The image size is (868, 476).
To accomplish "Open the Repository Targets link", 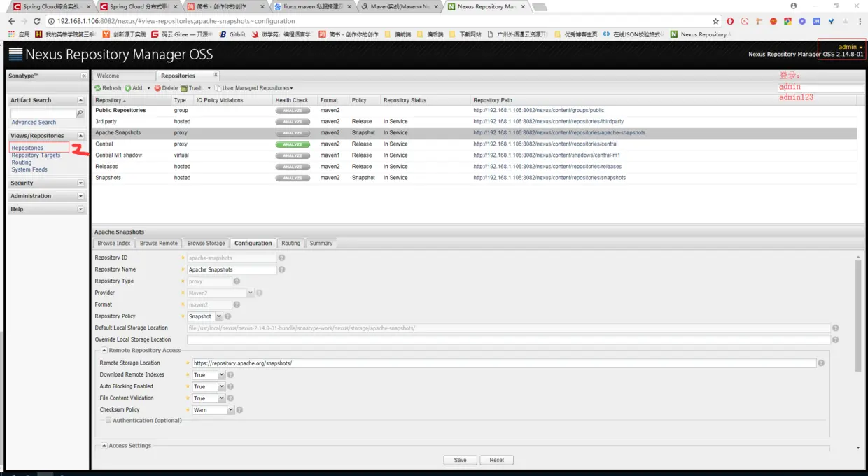I will coord(36,155).
